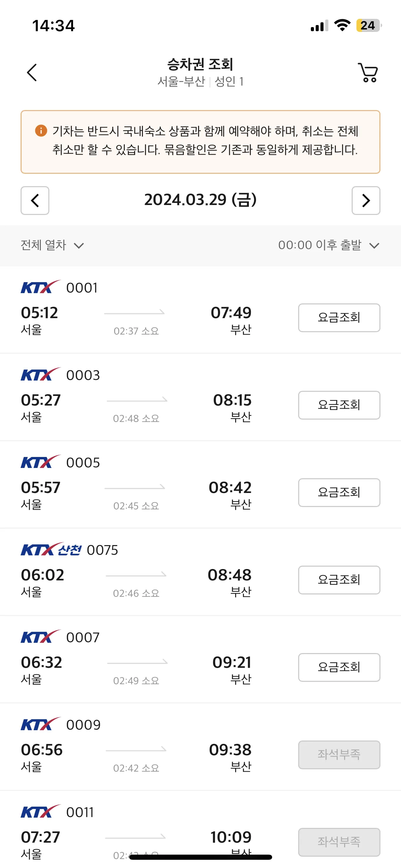Open the shopping cart icon
Viewport: 401px width, 868px height.
[368, 72]
